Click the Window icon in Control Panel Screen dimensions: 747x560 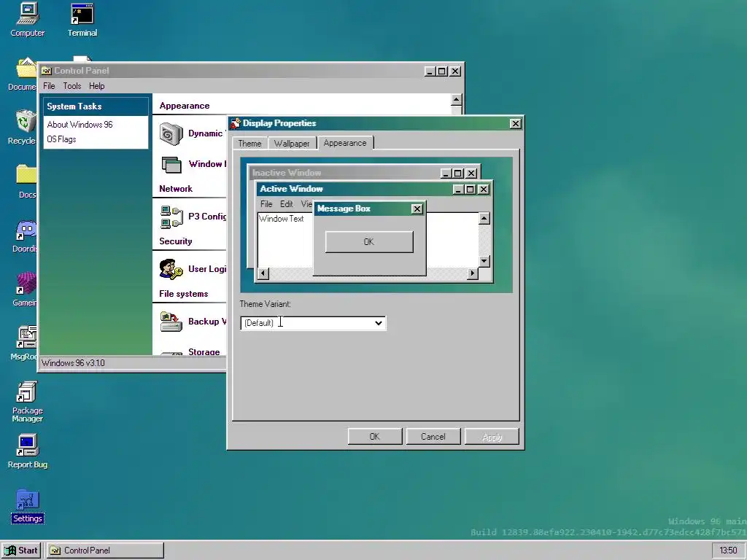point(171,164)
